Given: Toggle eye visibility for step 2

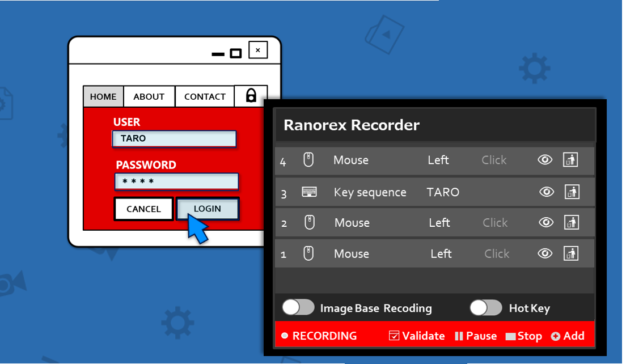Looking at the screenshot, I should [x=545, y=222].
